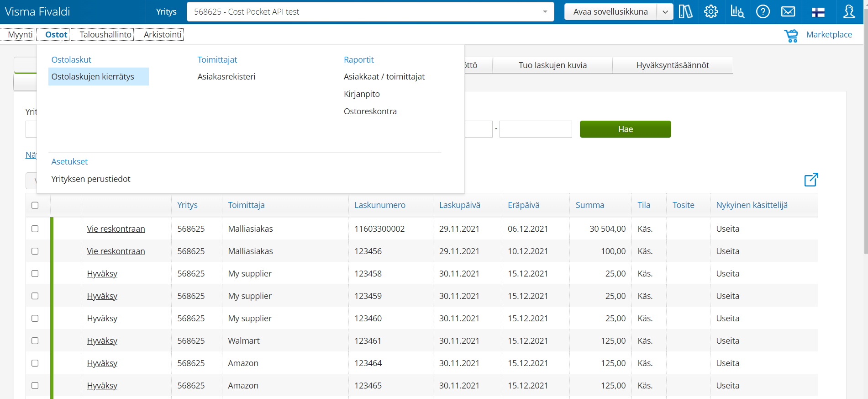Expand the Avaa sovellusikkuna arrow dropdown
The image size is (868, 399).
coord(665,12)
